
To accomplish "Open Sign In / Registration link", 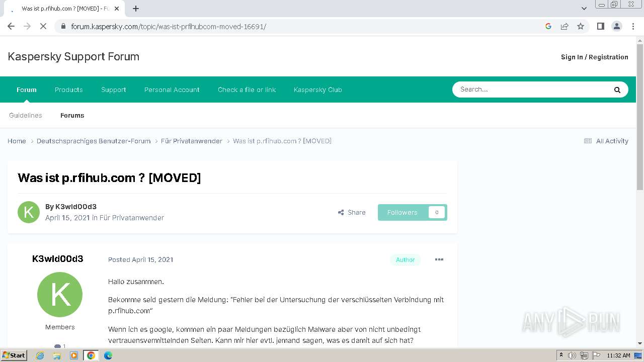I will (x=595, y=57).
